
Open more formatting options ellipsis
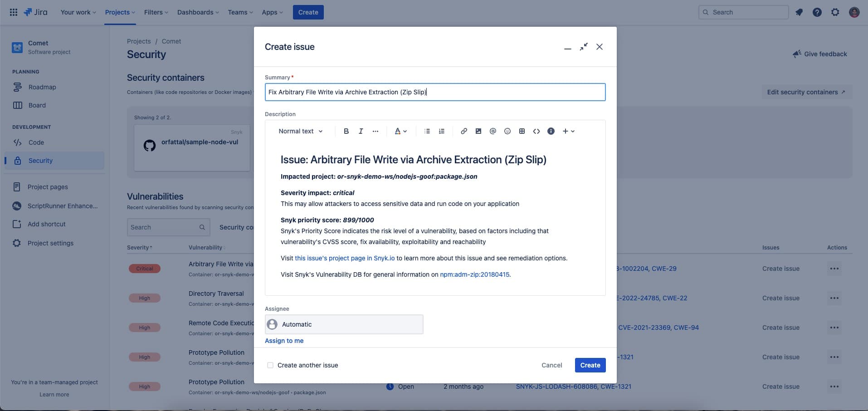coord(375,131)
